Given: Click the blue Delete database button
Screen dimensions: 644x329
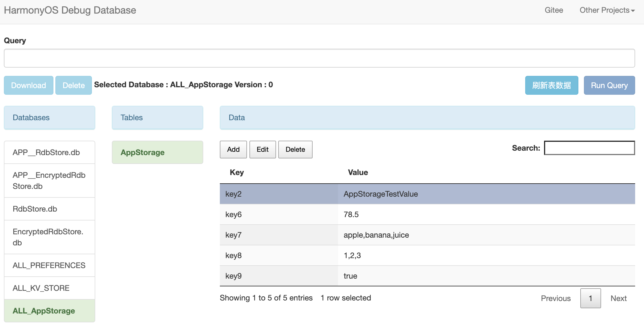Looking at the screenshot, I should point(73,85).
